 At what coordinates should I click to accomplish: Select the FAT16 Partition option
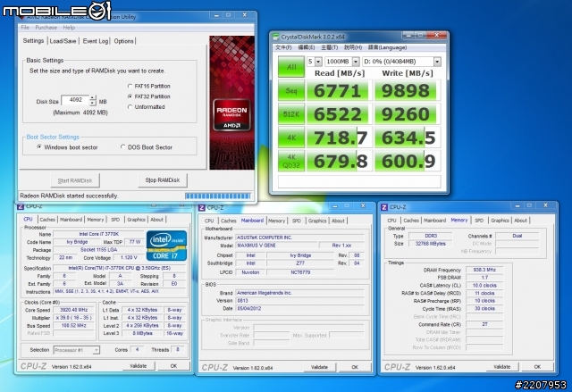point(130,87)
